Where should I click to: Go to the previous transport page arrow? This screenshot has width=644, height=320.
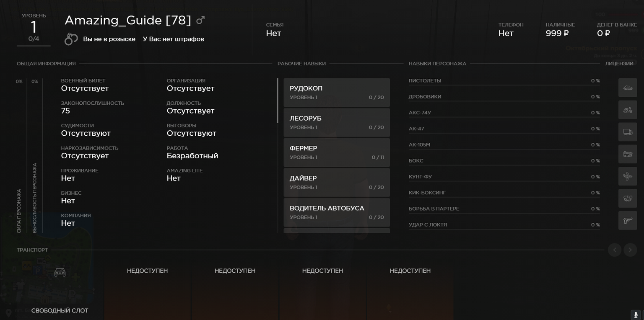615,250
